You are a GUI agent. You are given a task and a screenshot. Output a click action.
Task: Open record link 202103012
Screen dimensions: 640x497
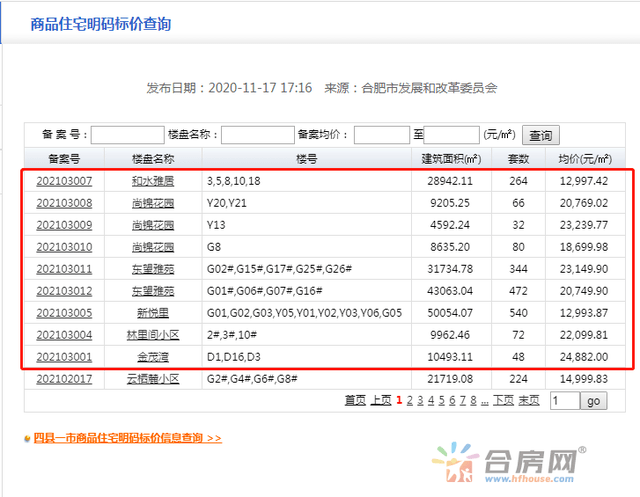coord(64,291)
